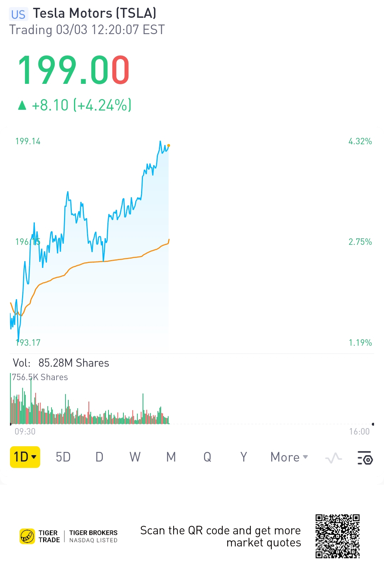
Task: Click the orange latest-price dot on chart
Action: pyautogui.click(x=169, y=145)
